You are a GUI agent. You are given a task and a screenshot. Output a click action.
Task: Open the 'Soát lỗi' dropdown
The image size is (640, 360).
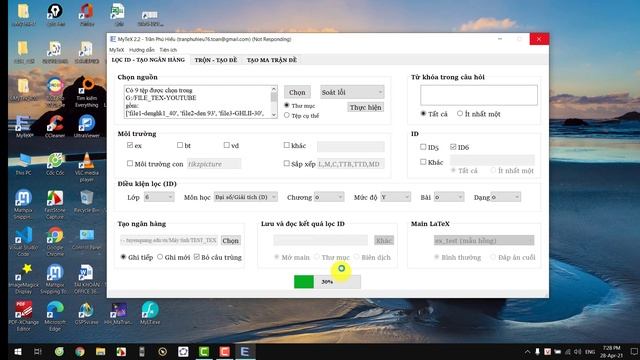(352, 92)
